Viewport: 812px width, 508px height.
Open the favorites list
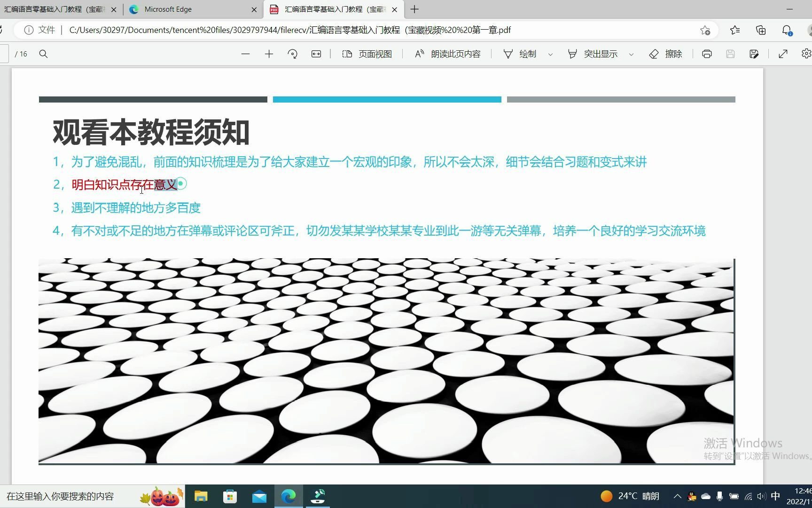735,30
